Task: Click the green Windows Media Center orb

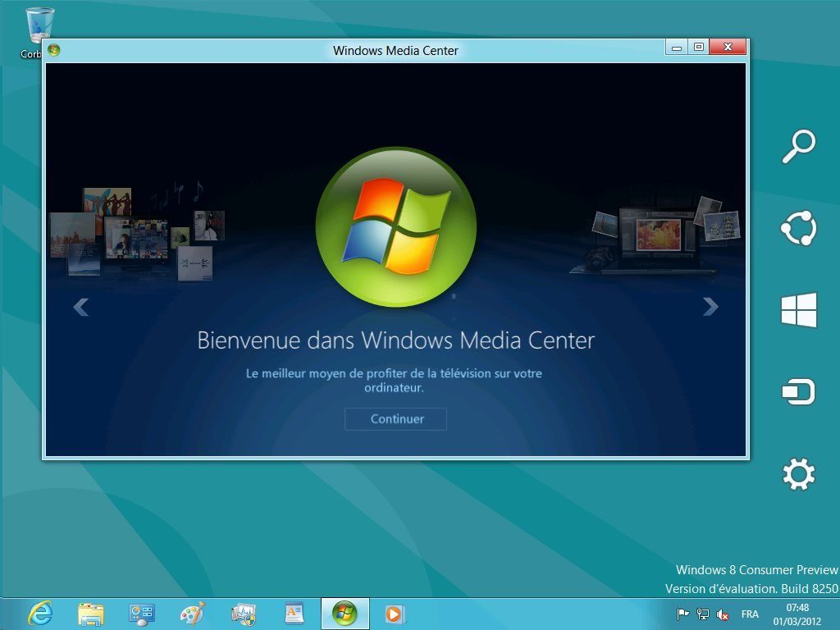Action: pos(396,226)
